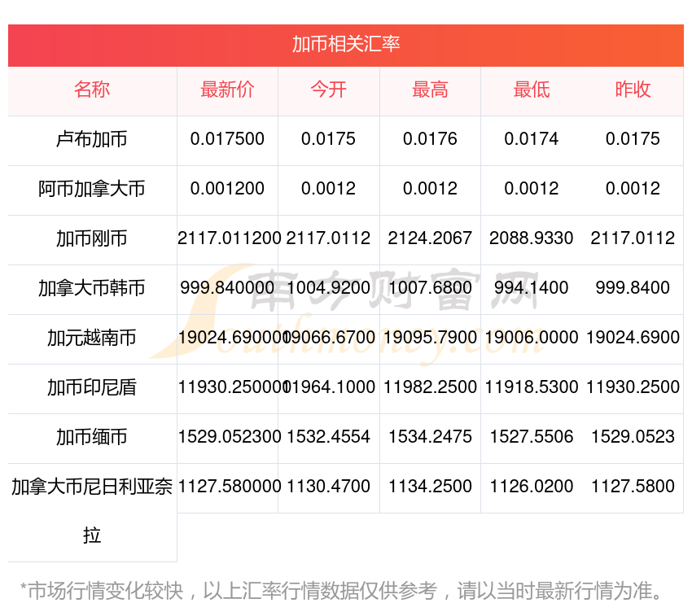Click the 1126.0200 lowest value
The width and height of the screenshot is (692, 616).
(532, 487)
